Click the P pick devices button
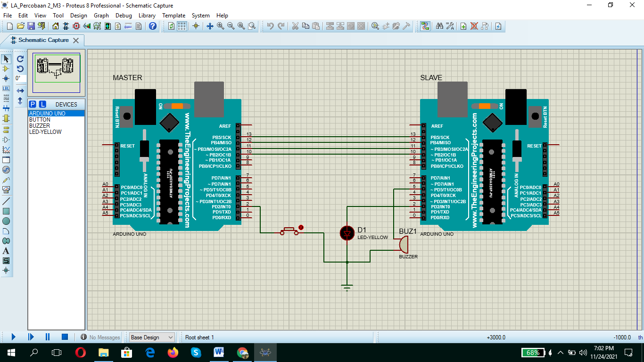The image size is (644, 362). tap(33, 104)
